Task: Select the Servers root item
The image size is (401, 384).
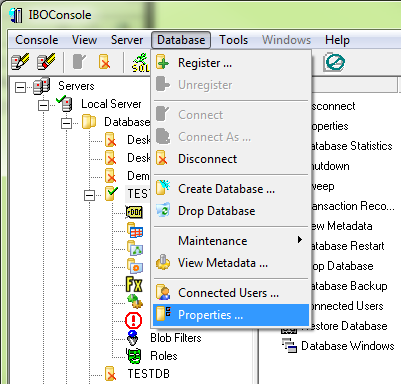Action: [x=76, y=86]
